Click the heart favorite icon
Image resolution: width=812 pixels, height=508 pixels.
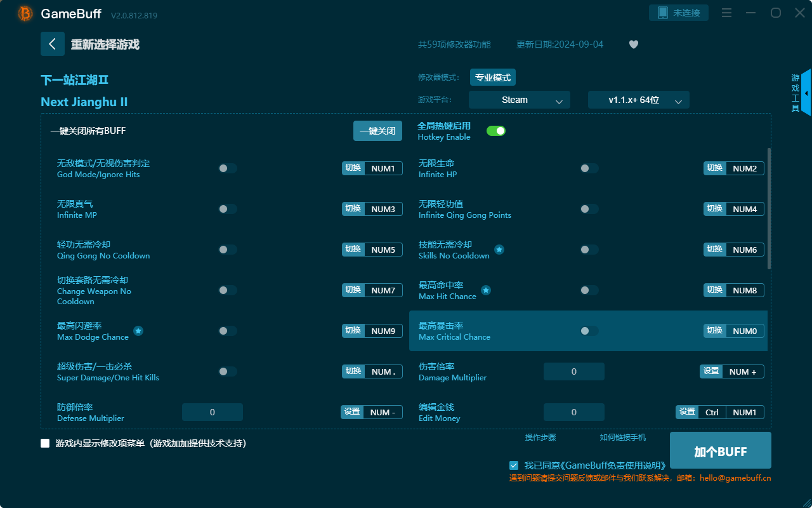[x=633, y=44]
